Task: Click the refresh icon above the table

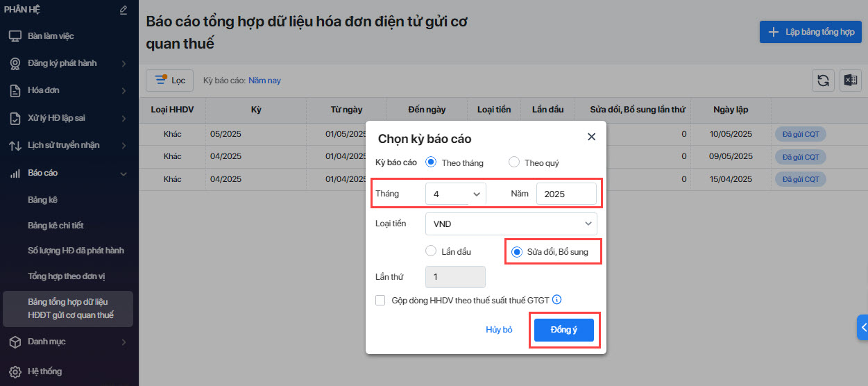Action: point(823,81)
